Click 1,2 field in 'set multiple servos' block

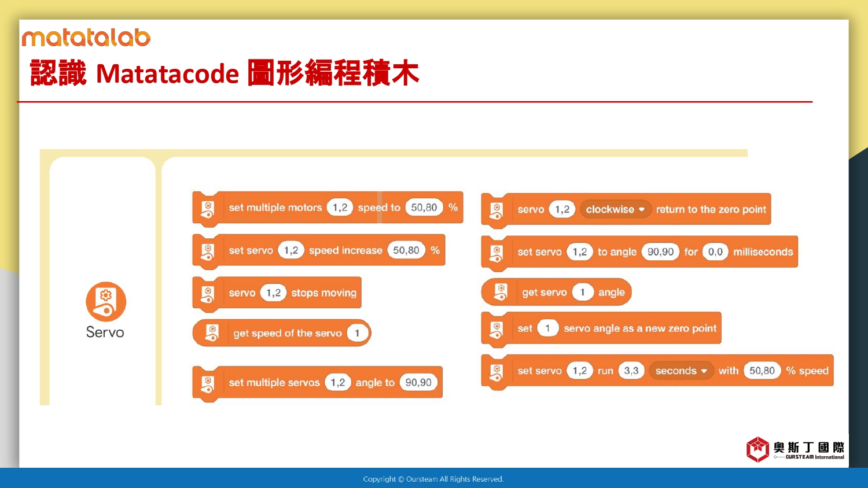click(x=338, y=382)
